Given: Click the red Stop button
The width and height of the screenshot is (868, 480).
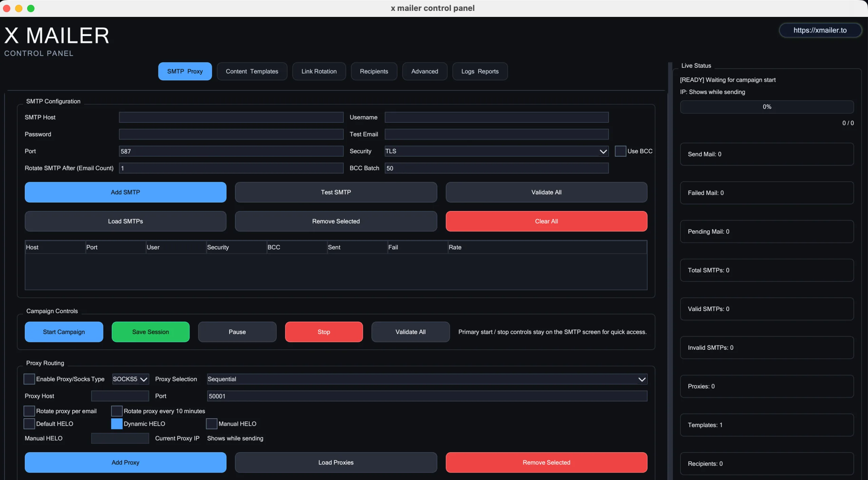Looking at the screenshot, I should (324, 332).
